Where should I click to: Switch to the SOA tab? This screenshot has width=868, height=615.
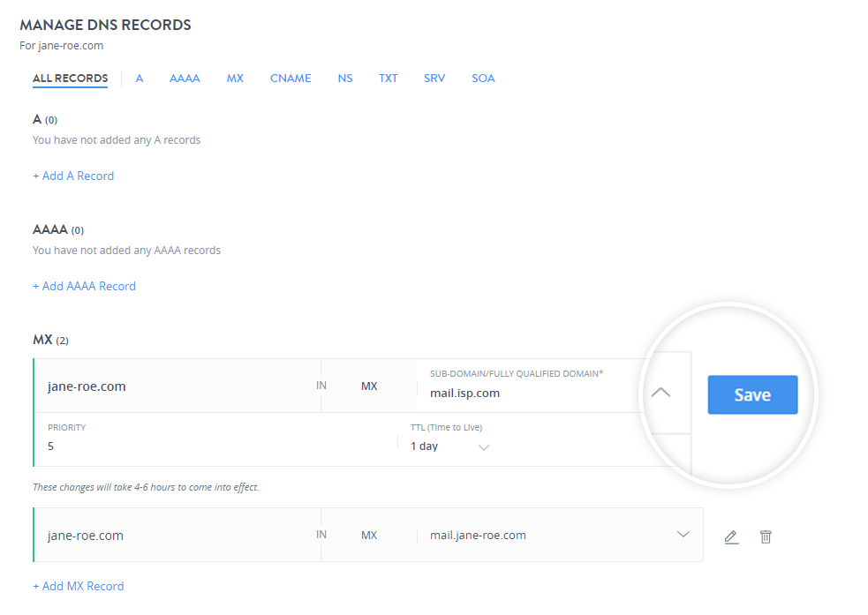pos(483,79)
